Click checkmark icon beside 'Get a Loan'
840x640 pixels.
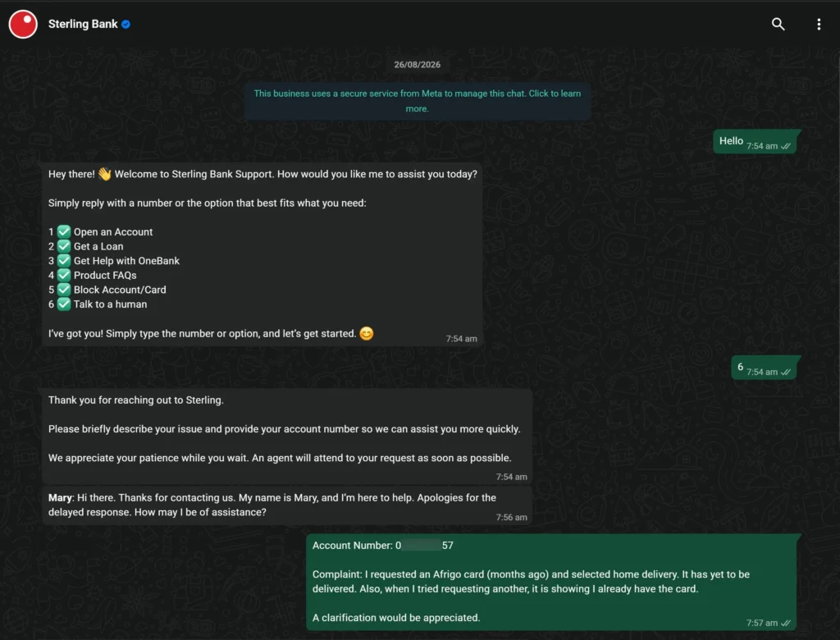coord(64,246)
